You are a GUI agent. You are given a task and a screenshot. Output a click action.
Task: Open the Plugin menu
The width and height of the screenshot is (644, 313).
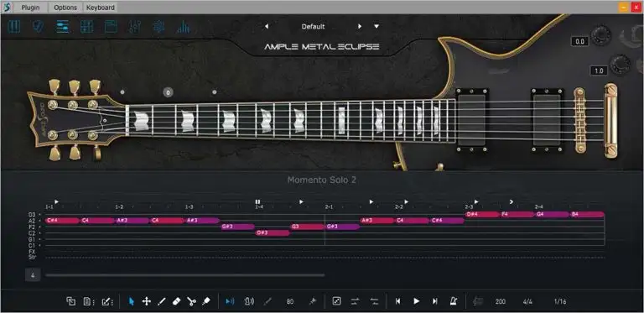30,8
